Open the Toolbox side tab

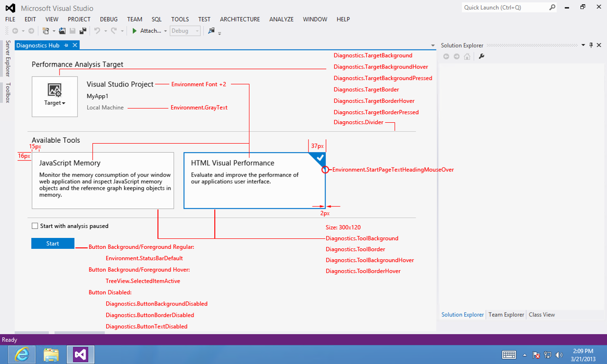tap(8, 92)
